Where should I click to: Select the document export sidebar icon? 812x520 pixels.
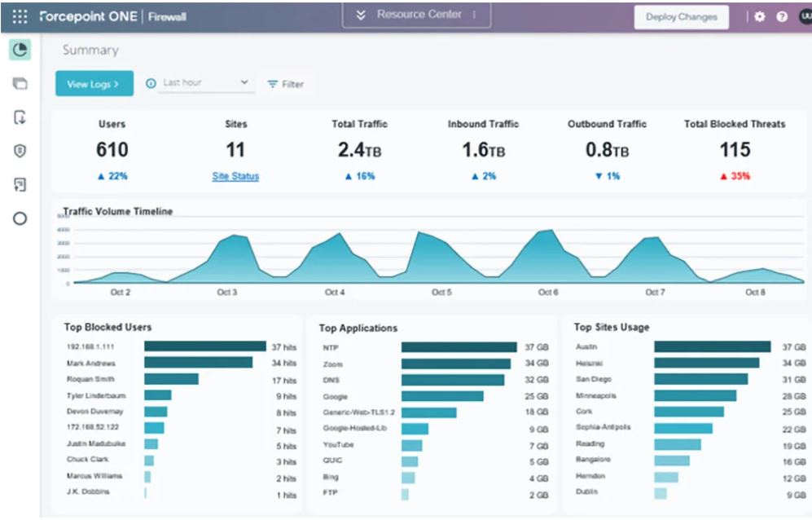coord(20,184)
